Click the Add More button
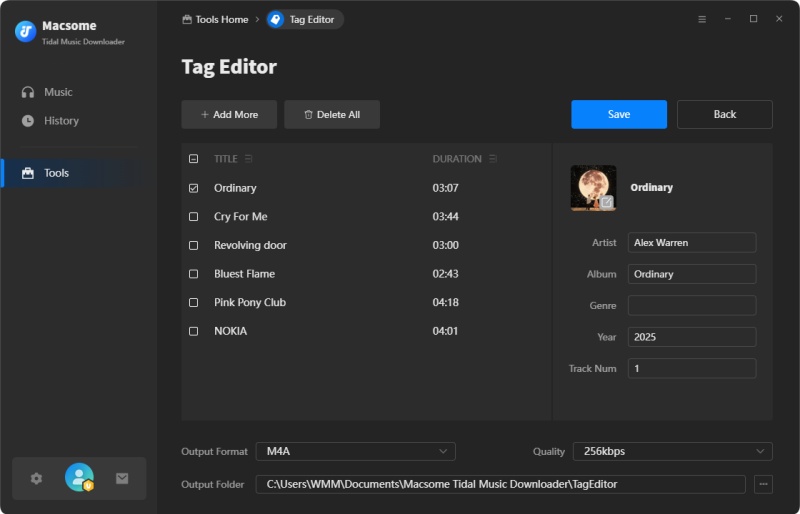Viewport: 800px width, 514px height. click(229, 114)
